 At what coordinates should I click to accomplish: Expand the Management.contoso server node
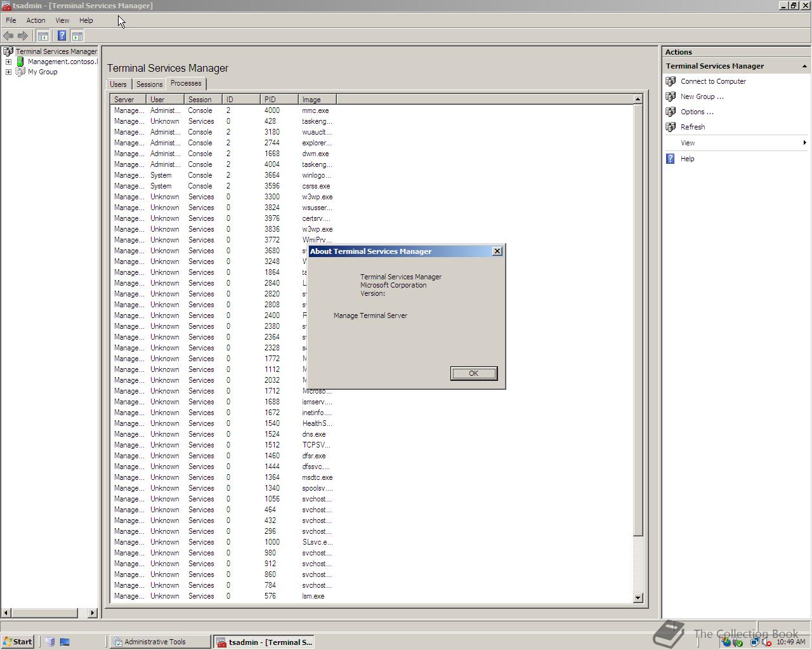(x=8, y=62)
